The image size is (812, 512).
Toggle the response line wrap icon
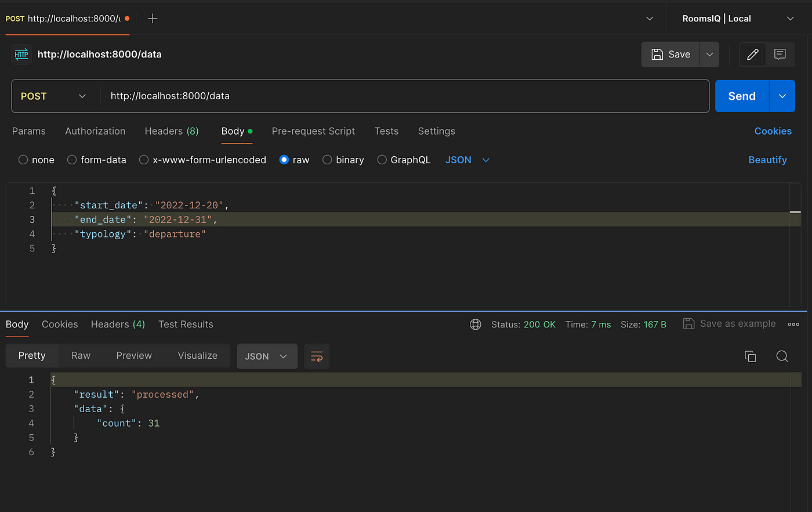tap(317, 356)
